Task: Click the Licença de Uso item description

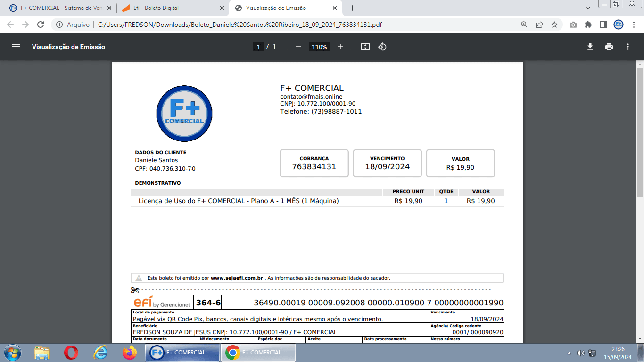Action: (x=239, y=201)
